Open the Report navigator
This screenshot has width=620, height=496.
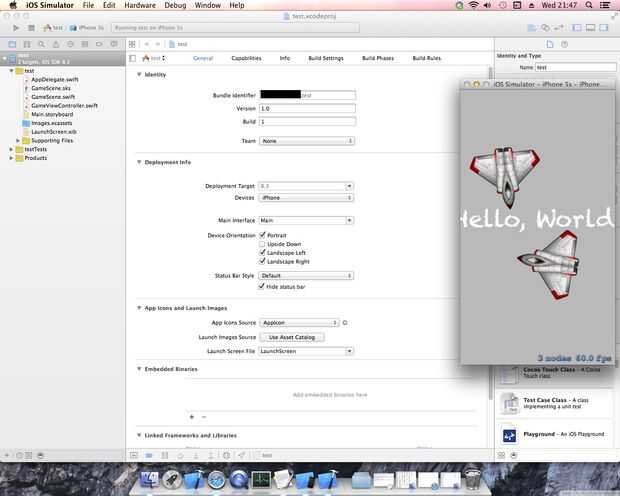click(114, 44)
